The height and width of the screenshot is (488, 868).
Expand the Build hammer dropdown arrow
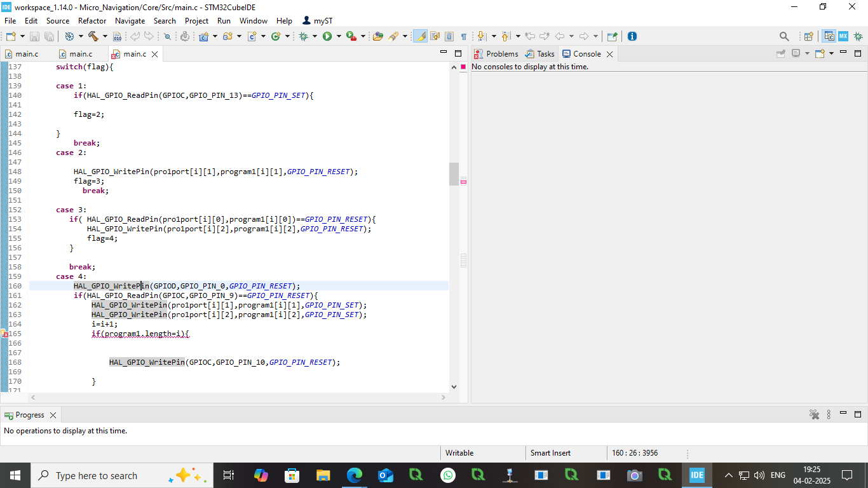(105, 36)
